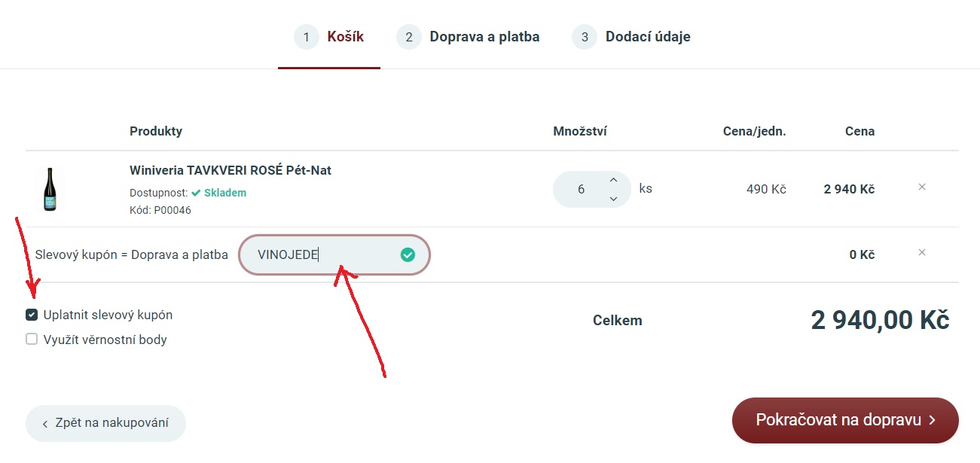The width and height of the screenshot is (980, 463).
Task: Increase quantity with the up arrow
Action: pyautogui.click(x=613, y=180)
